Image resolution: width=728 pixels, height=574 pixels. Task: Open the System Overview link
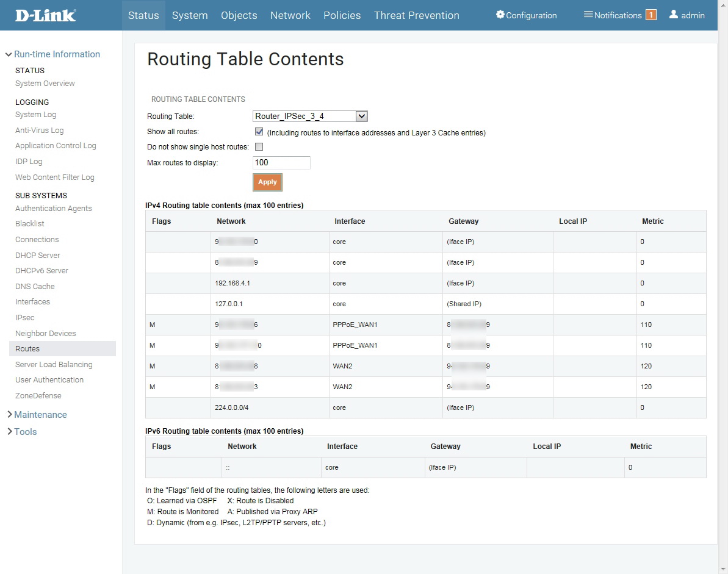point(45,84)
